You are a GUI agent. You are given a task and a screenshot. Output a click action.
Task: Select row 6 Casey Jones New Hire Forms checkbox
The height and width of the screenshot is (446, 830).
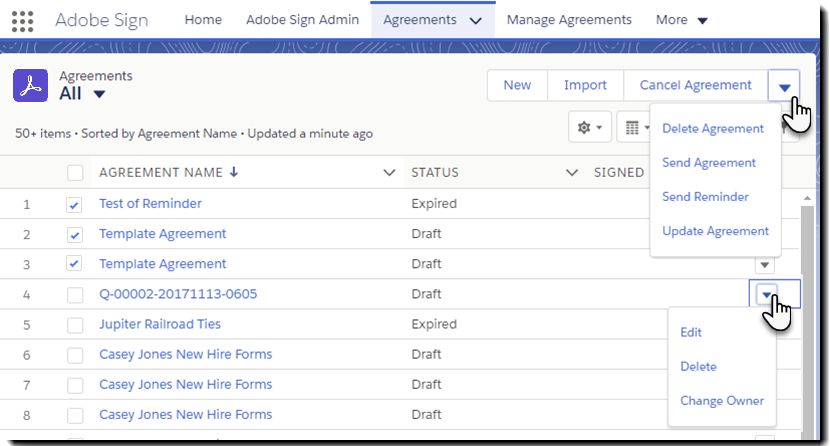75,355
